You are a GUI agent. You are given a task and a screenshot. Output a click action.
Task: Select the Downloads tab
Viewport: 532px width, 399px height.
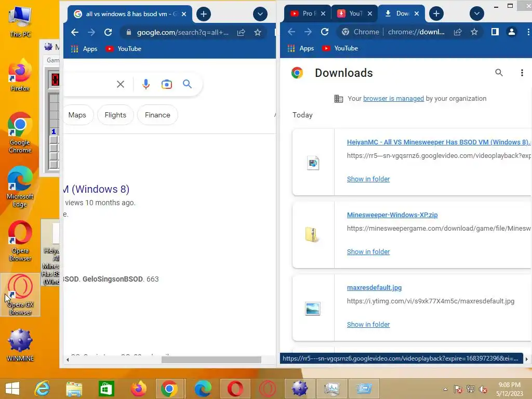click(397, 14)
